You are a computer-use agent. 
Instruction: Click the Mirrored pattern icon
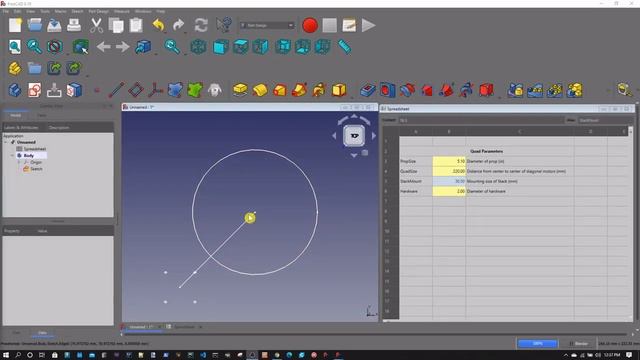pos(516,90)
